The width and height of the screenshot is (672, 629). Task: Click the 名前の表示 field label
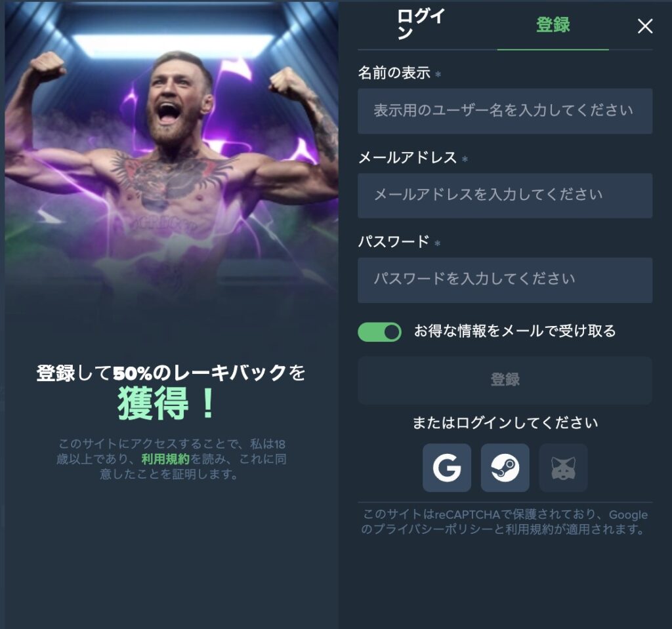click(394, 73)
